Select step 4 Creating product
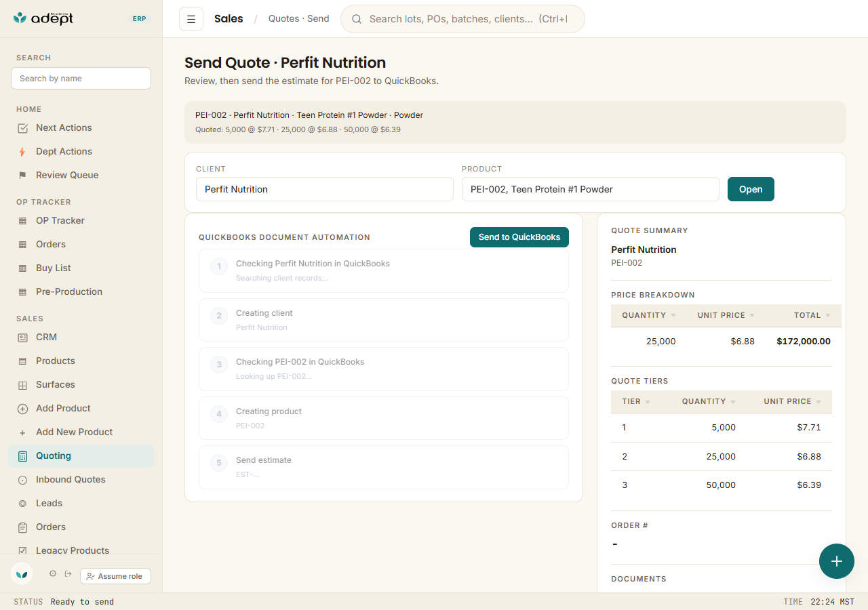 pyautogui.click(x=384, y=418)
